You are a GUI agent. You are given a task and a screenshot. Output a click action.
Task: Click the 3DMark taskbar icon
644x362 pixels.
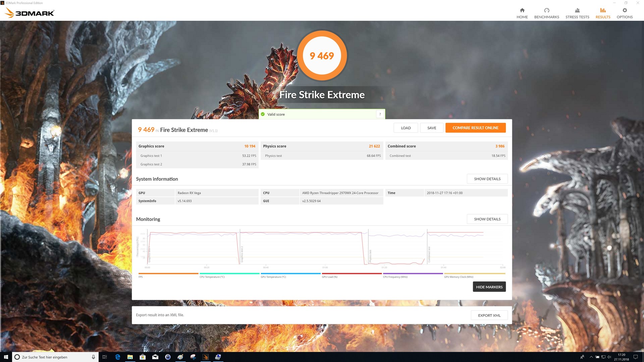coord(205,357)
